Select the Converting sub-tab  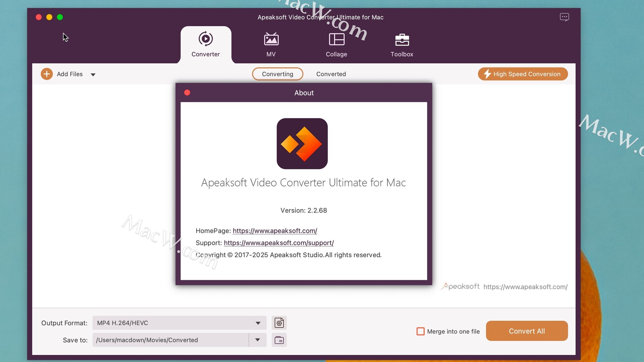[x=277, y=74]
